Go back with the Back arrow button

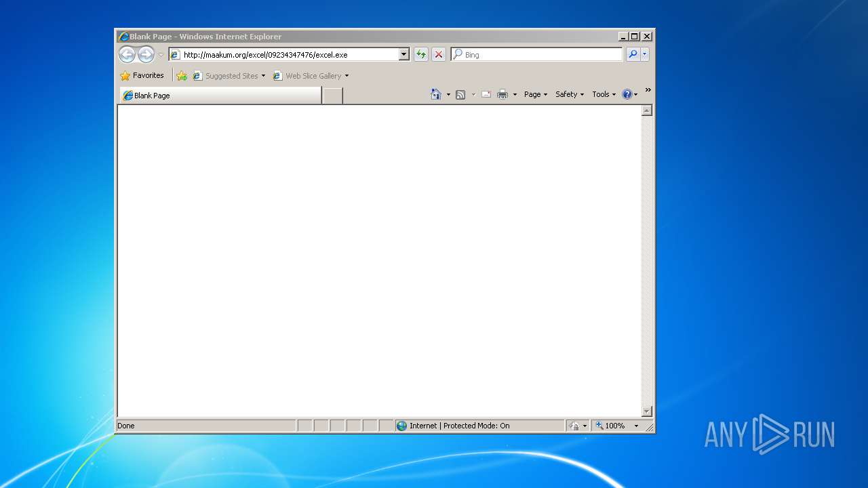127,54
